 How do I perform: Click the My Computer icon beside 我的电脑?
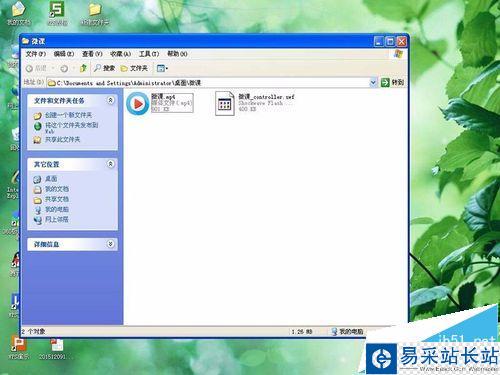click(x=38, y=210)
